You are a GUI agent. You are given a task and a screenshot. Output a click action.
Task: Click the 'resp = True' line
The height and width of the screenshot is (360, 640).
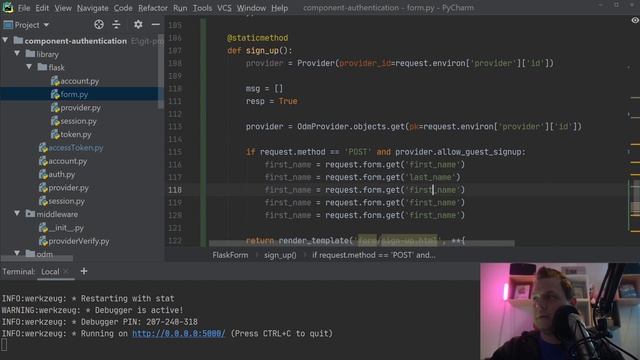[271, 101]
